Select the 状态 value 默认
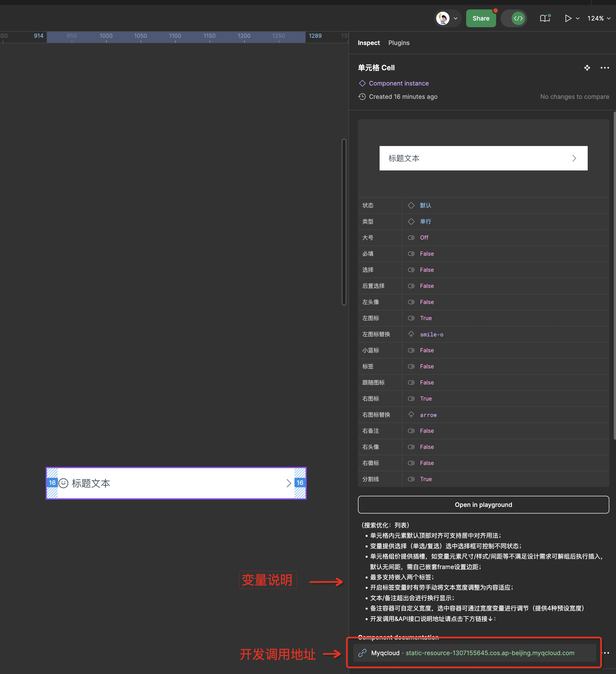616x674 pixels. pyautogui.click(x=425, y=205)
